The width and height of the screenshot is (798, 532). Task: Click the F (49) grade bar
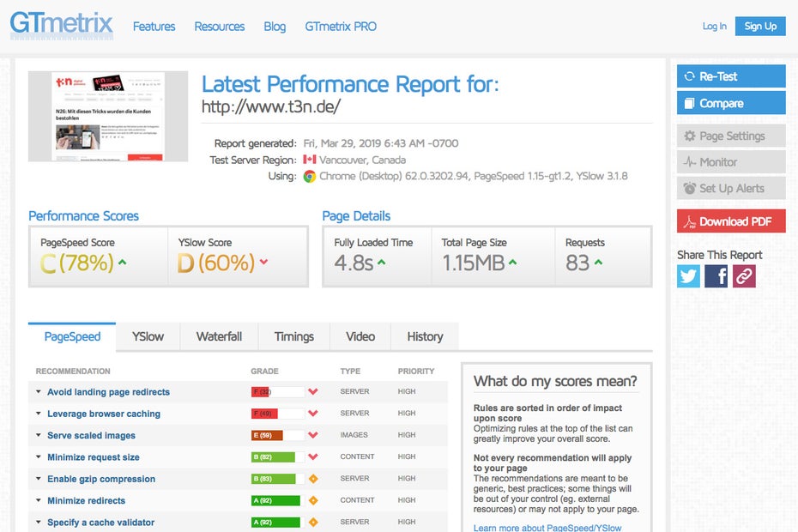pos(278,414)
